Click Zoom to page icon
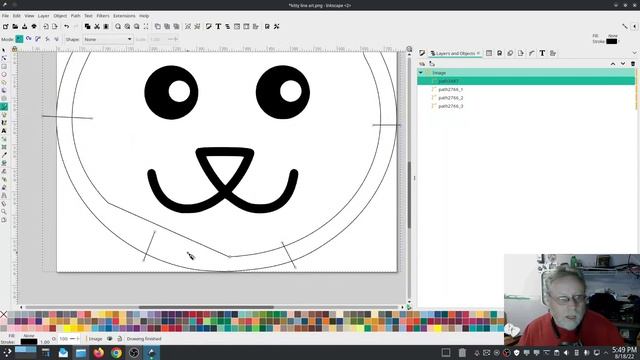 (137, 27)
